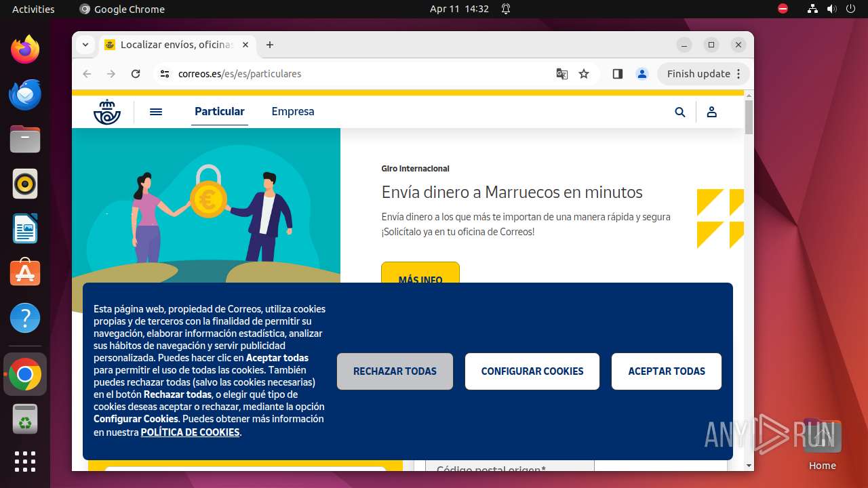
Task: Open notifications bell in top bar
Action: [506, 9]
